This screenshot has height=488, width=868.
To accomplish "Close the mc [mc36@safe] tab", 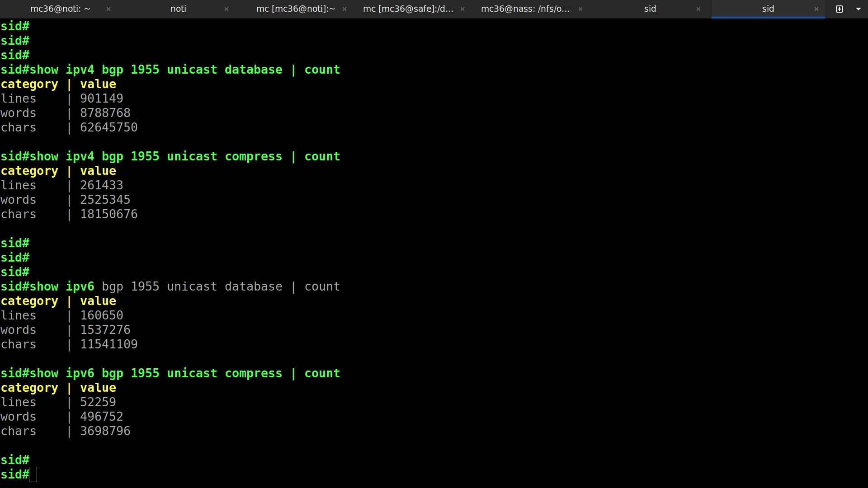I will (462, 9).
